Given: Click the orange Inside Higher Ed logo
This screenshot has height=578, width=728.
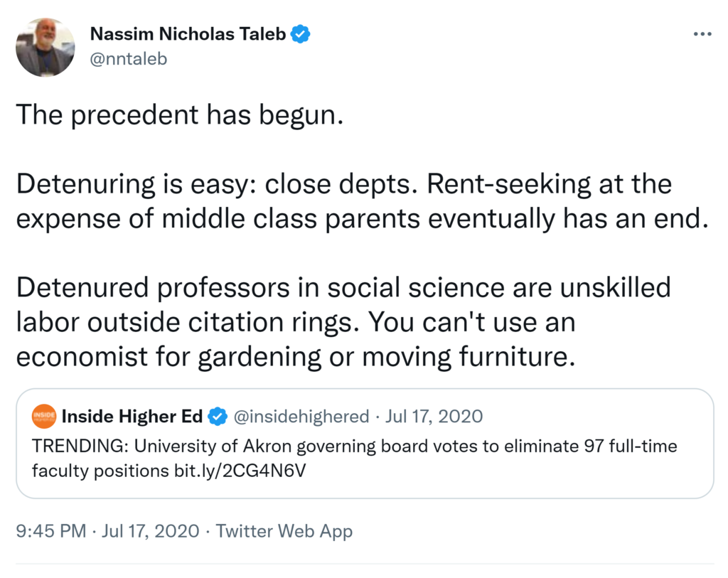Looking at the screenshot, I should (x=44, y=417).
